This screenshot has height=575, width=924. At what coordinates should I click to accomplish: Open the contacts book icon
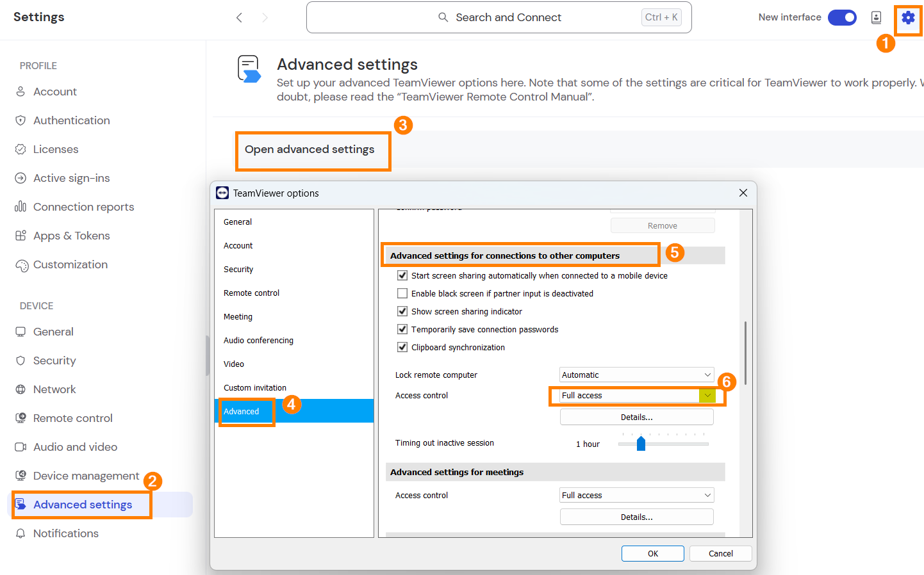point(876,18)
